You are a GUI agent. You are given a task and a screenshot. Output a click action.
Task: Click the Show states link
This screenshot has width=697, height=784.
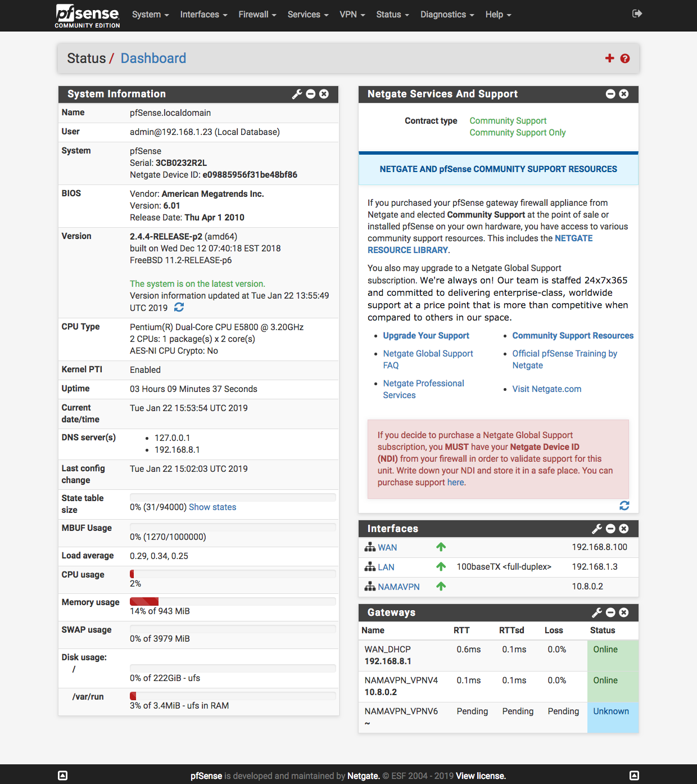coord(212,507)
